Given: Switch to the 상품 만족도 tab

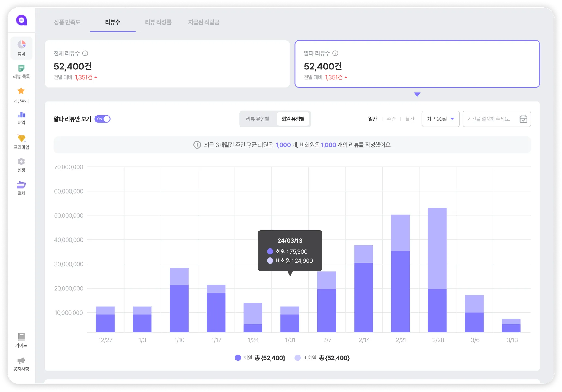Looking at the screenshot, I should click(x=67, y=22).
